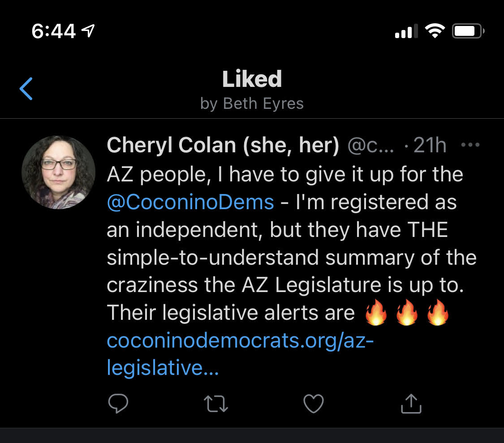504x443 pixels.
Task: Like the tweet with the heart
Action: 313,404
